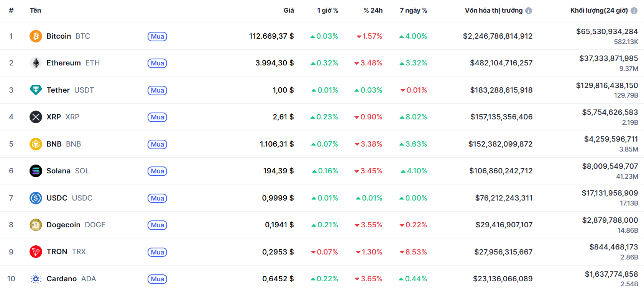Screen dimensions: 644x292
Task: Click Solana market cap $106,860,242,712
Action: coord(501,171)
